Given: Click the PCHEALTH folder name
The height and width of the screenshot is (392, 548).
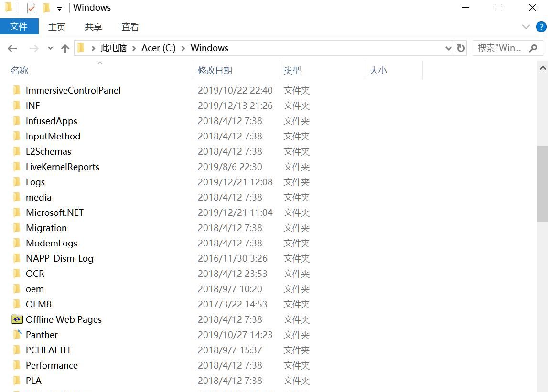Looking at the screenshot, I should pyautogui.click(x=48, y=350).
